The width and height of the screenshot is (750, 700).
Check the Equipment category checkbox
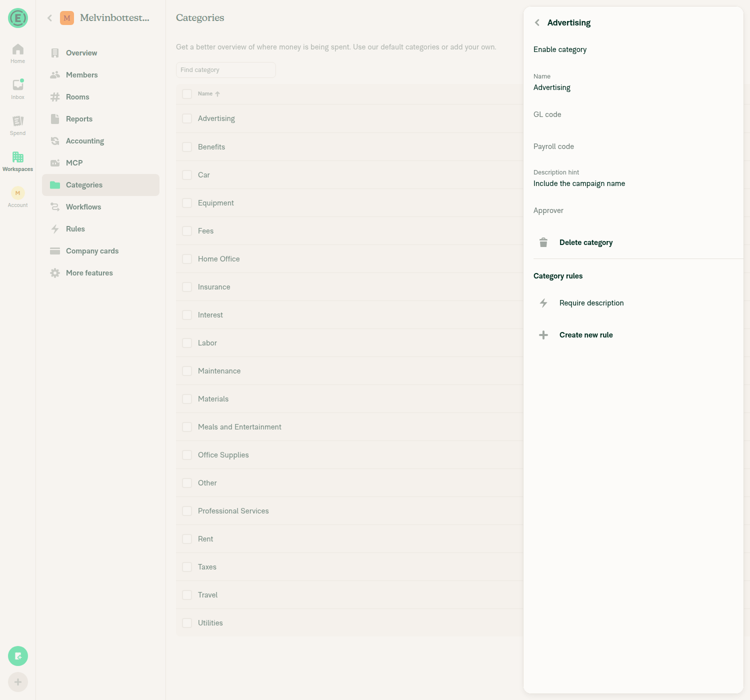[x=187, y=203]
